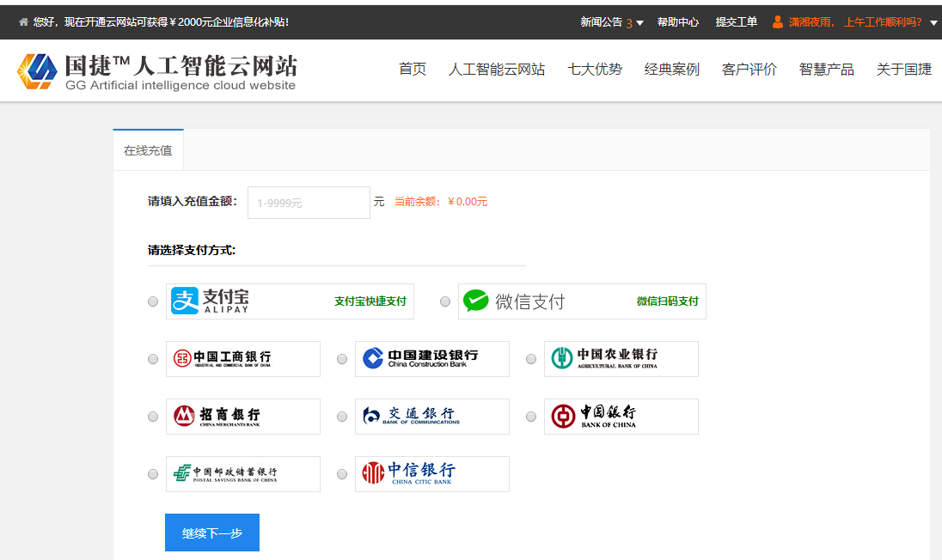This screenshot has width=942, height=560.
Task: Select the China CITIC Bank logo
Action: click(x=431, y=474)
